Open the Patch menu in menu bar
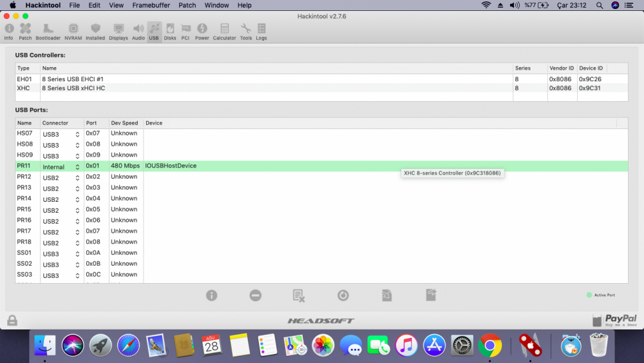Viewport: 644px width, 363px height. pos(187,5)
